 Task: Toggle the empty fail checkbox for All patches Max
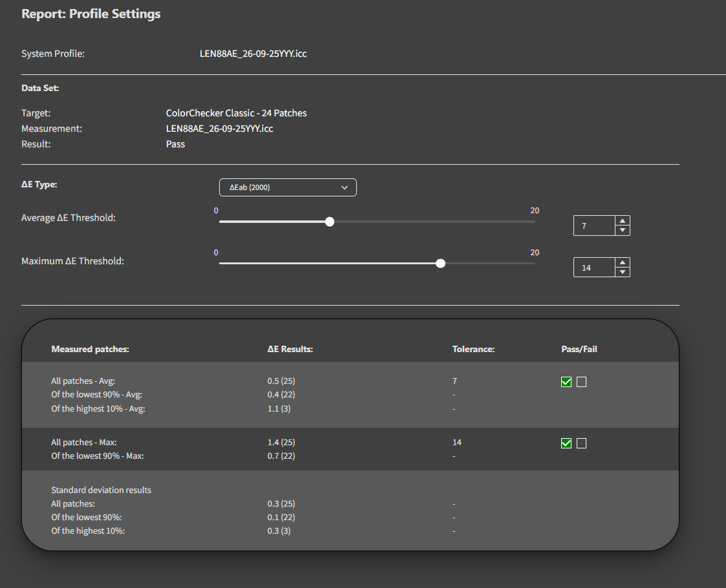tap(582, 443)
